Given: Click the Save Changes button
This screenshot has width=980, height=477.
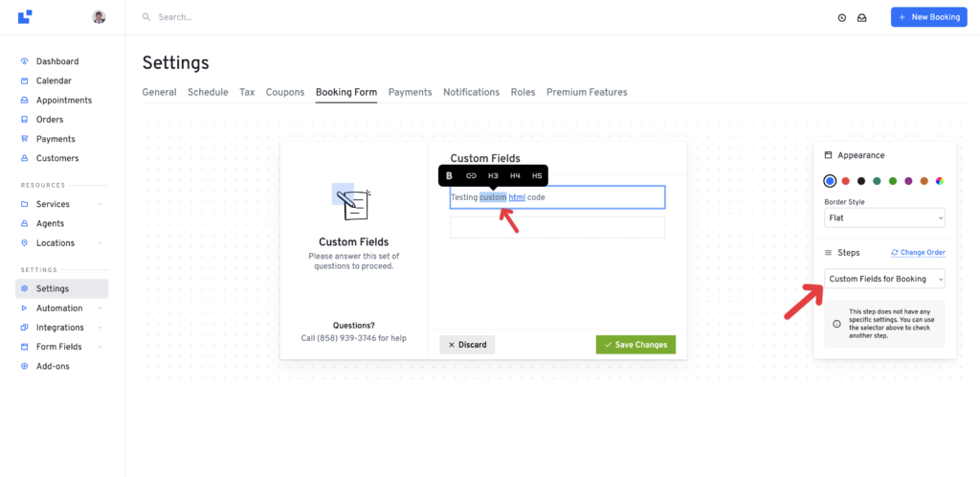Looking at the screenshot, I should point(635,345).
